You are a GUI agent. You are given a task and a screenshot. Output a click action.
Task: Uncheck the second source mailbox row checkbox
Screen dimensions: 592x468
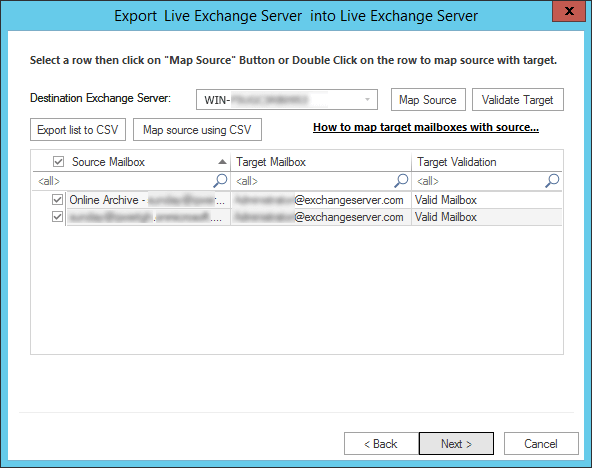(57, 217)
